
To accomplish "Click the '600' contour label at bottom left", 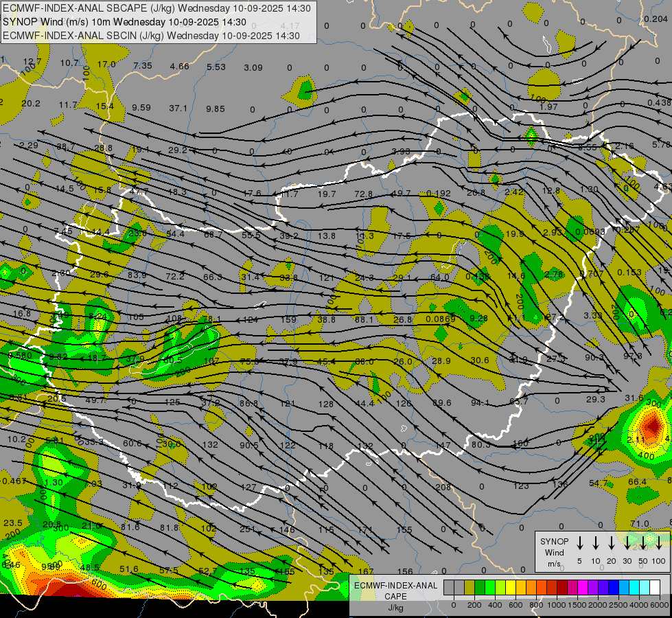I will 99,584.
